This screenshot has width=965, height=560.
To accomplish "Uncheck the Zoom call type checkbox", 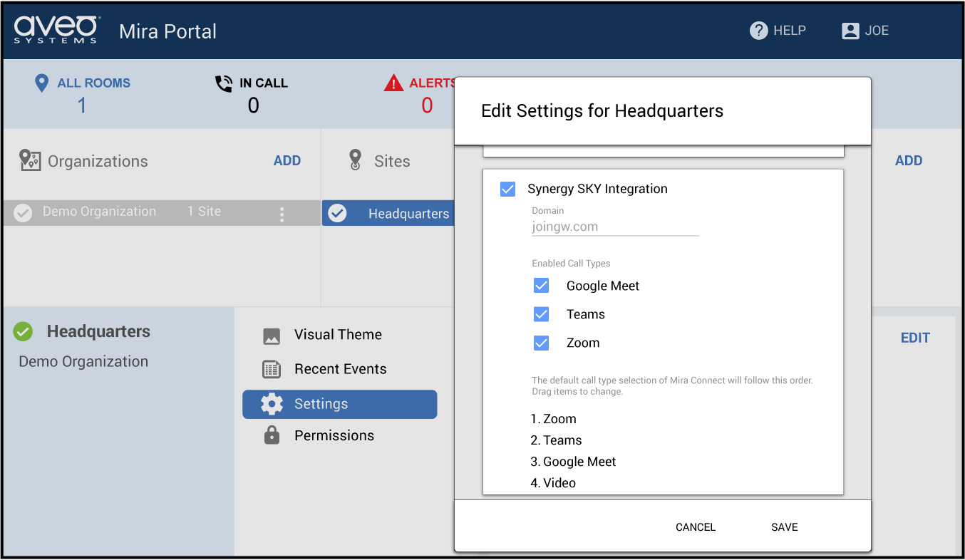I will tap(541, 343).
